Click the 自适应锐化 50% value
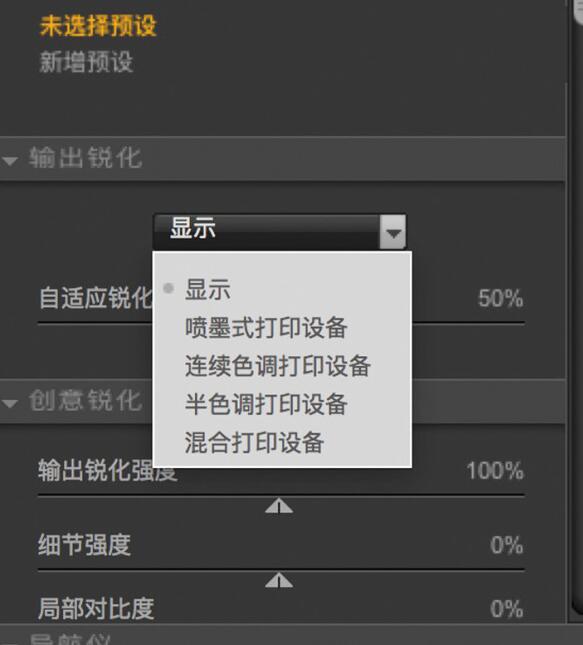The width and height of the screenshot is (583, 645). coord(501,298)
